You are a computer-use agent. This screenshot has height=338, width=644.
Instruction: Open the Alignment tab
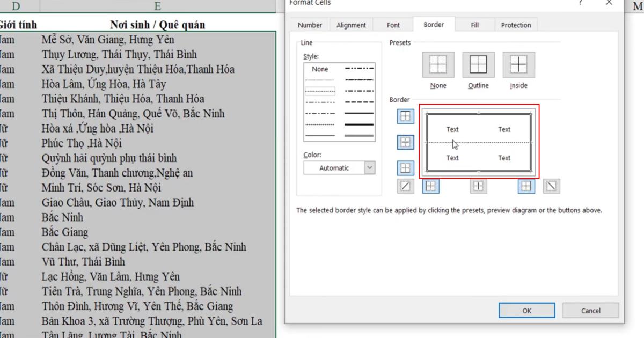(x=351, y=25)
